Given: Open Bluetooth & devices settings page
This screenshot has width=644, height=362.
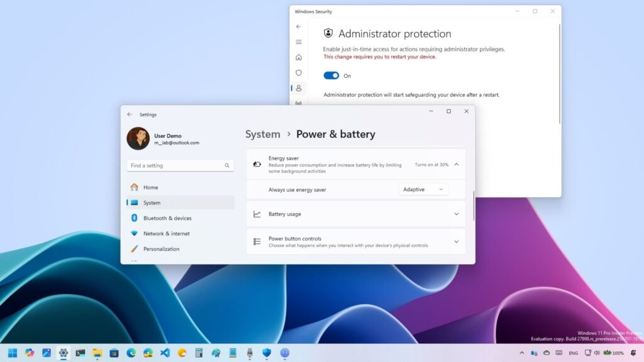Looking at the screenshot, I should click(x=167, y=218).
